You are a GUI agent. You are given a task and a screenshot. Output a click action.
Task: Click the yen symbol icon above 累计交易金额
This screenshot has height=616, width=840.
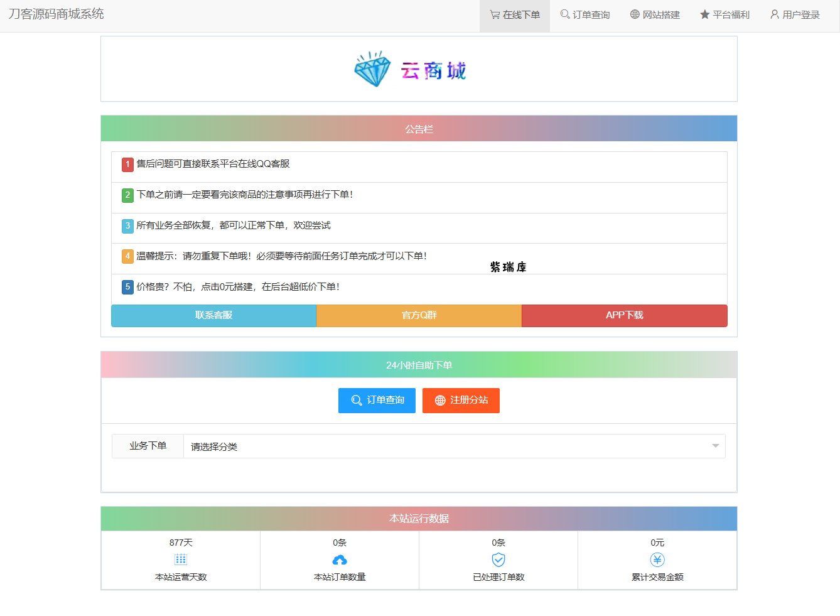(x=657, y=559)
